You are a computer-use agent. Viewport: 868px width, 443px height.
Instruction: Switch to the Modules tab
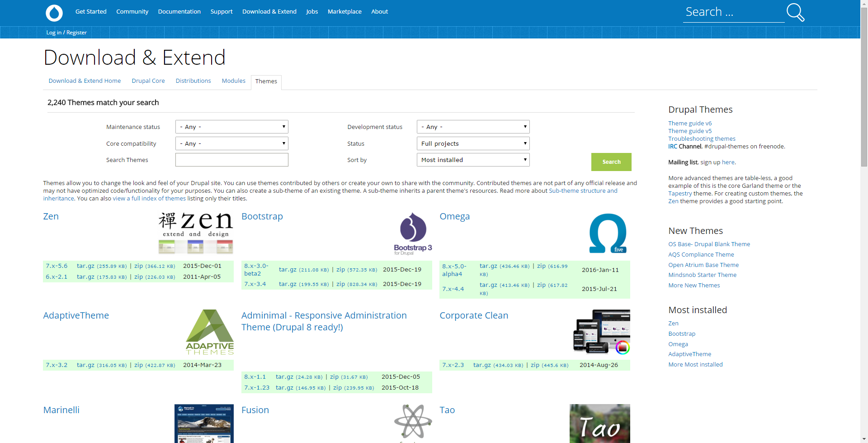point(233,81)
